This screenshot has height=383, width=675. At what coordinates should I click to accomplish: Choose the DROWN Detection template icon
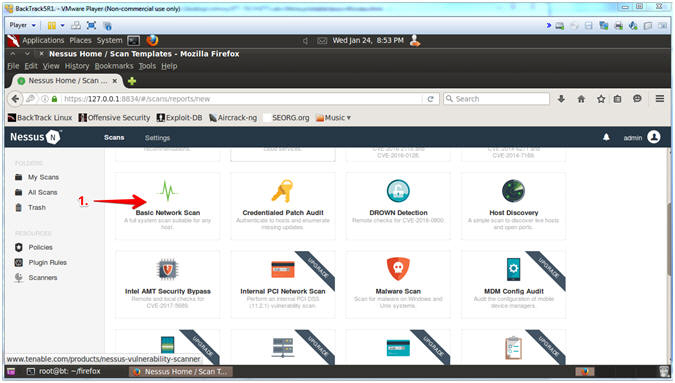pyautogui.click(x=398, y=191)
